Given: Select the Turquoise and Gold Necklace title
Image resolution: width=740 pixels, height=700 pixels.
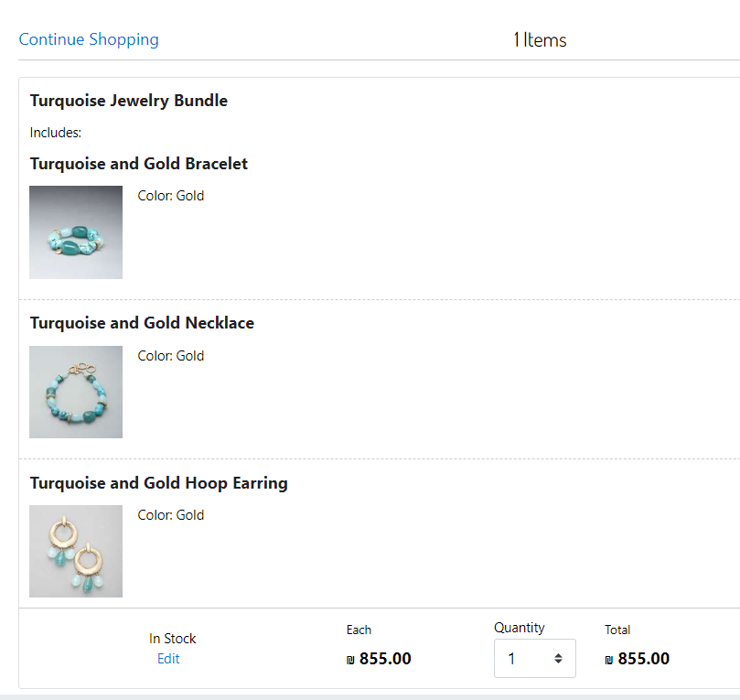Looking at the screenshot, I should point(142,323).
